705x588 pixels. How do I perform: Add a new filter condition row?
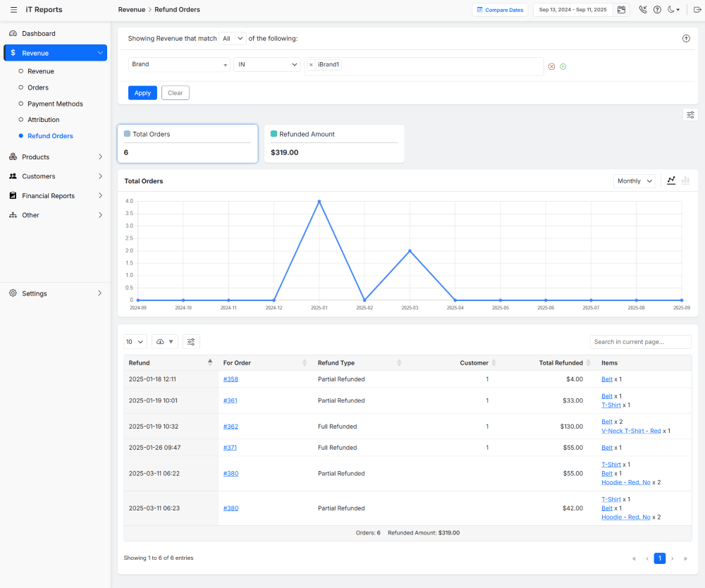[563, 66]
